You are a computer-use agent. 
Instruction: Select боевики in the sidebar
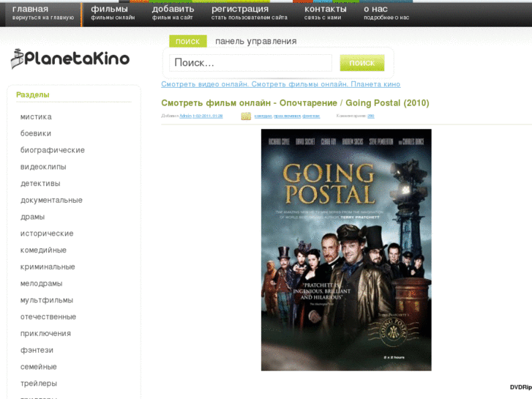[36, 133]
